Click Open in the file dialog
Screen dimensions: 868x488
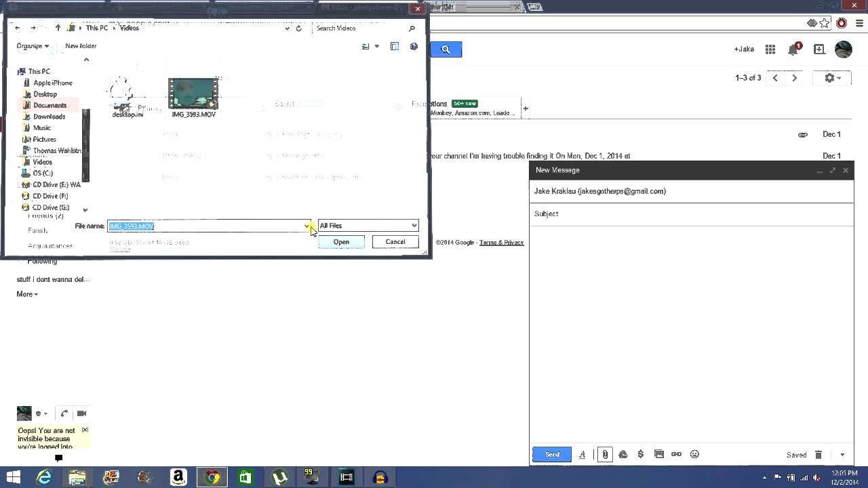coord(341,242)
